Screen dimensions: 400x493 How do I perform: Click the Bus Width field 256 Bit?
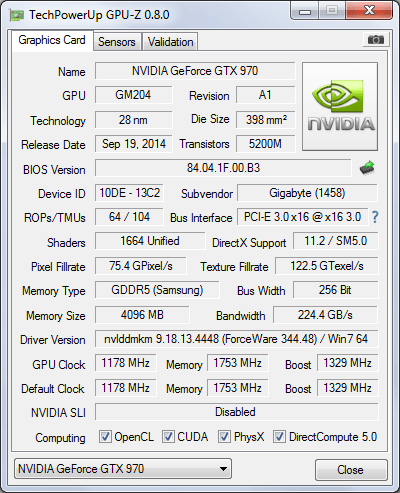tap(336, 290)
